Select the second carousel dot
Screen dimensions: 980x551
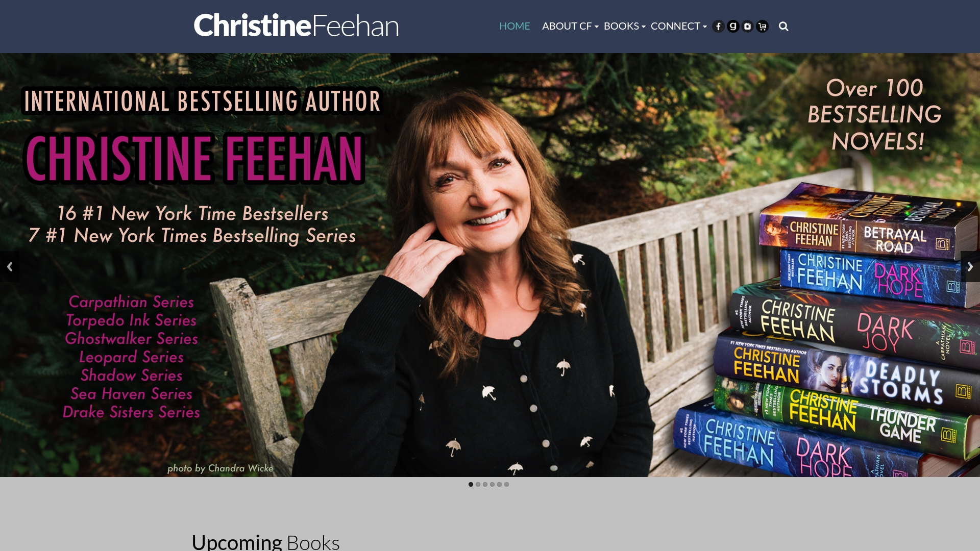[478, 484]
